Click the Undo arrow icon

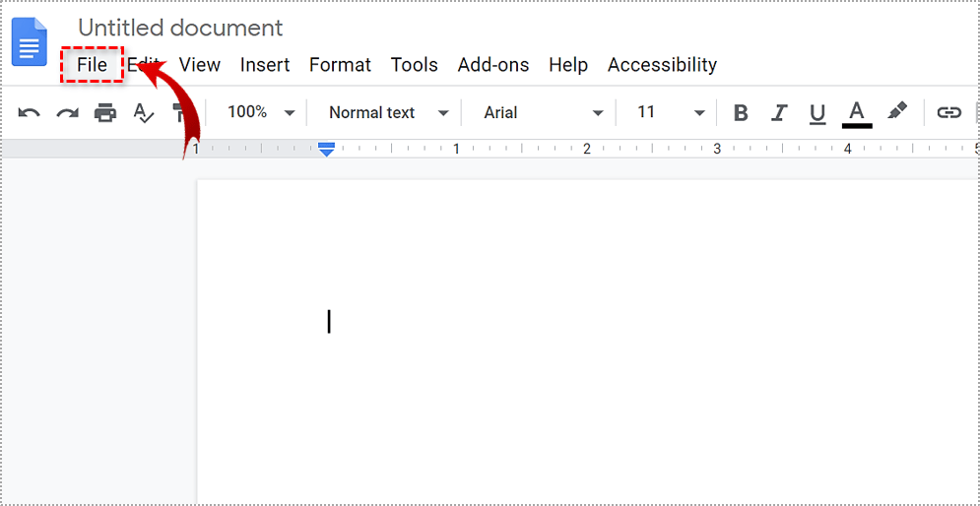click(x=30, y=113)
